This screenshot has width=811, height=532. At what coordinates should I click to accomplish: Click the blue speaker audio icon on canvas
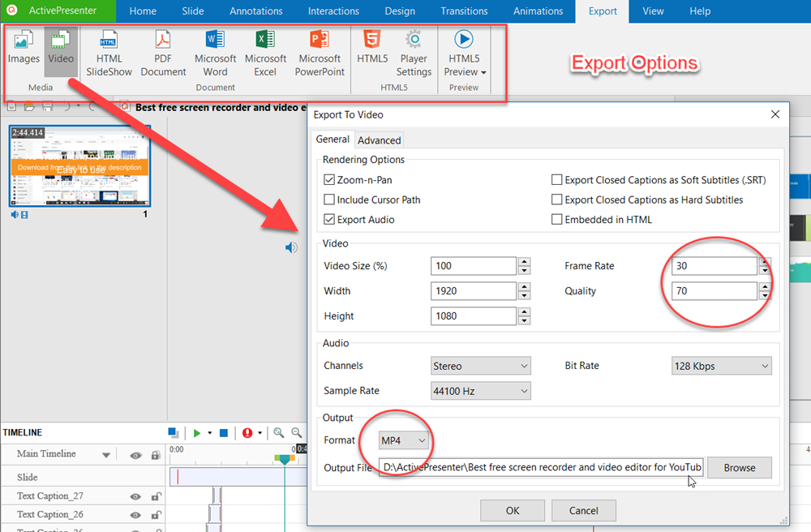pyautogui.click(x=291, y=247)
